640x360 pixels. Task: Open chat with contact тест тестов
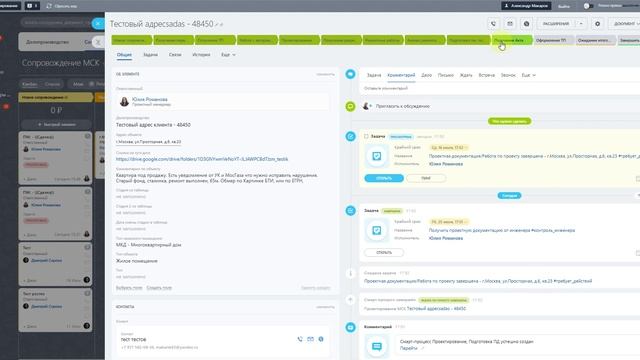(x=321, y=339)
